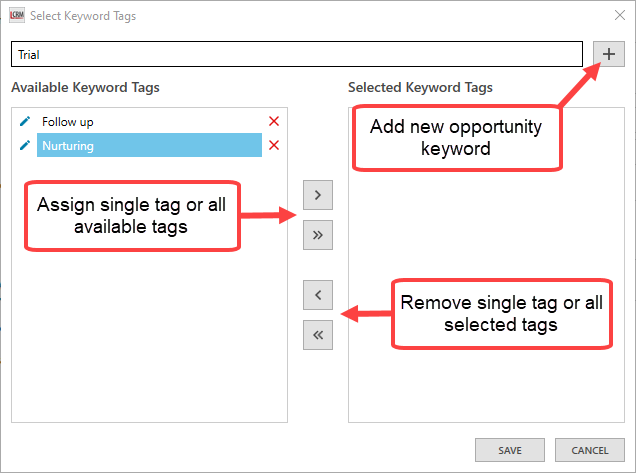
Task: Edit the Follow up tag with pencil icon
Action: pyautogui.click(x=26, y=121)
